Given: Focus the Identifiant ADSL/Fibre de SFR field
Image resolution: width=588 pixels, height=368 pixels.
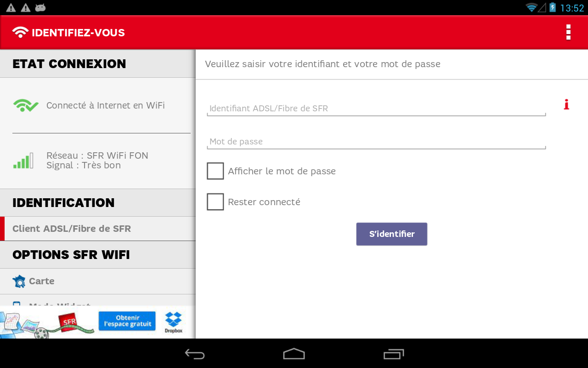Looking at the screenshot, I should tap(376, 109).
